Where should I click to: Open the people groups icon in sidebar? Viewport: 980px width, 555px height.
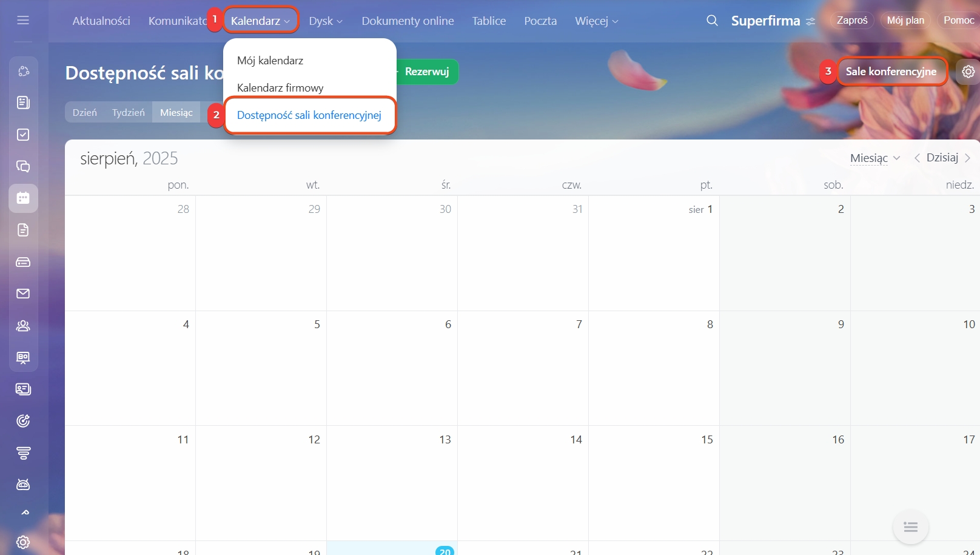point(23,326)
